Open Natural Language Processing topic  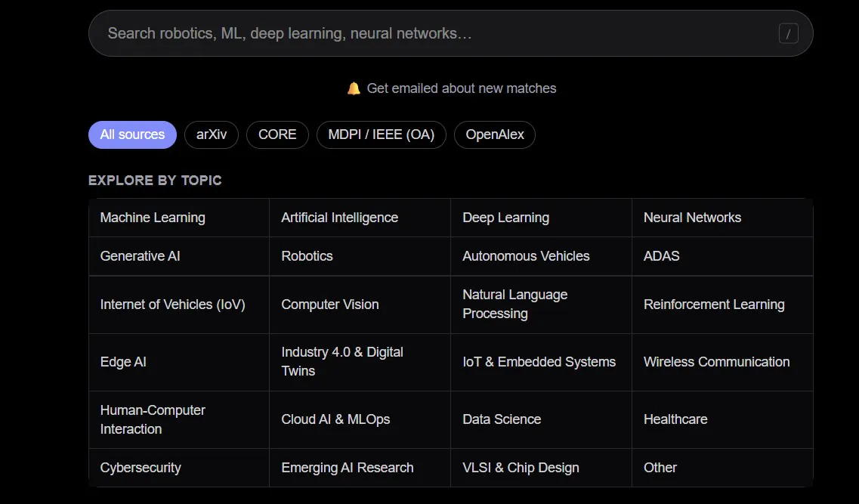tap(541, 305)
